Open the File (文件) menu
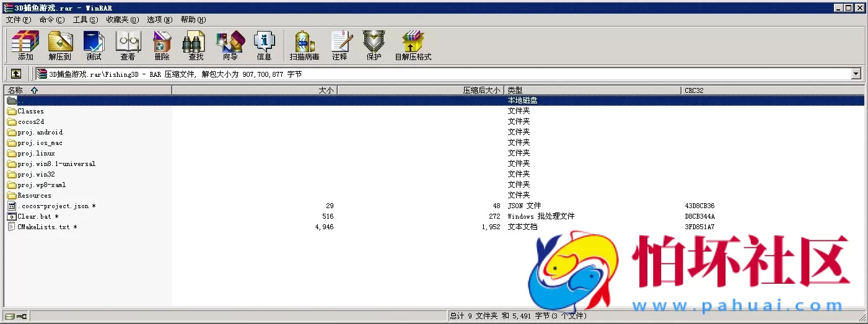Screen dimensions: 868x324 pos(18,20)
